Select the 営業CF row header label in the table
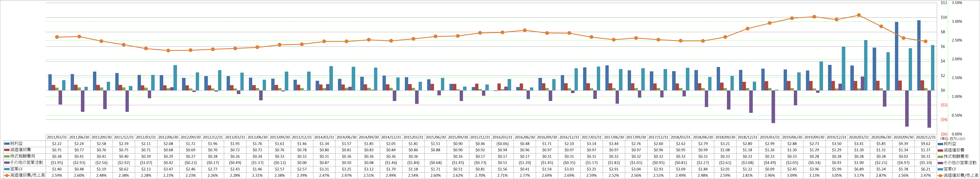 coord(16,169)
